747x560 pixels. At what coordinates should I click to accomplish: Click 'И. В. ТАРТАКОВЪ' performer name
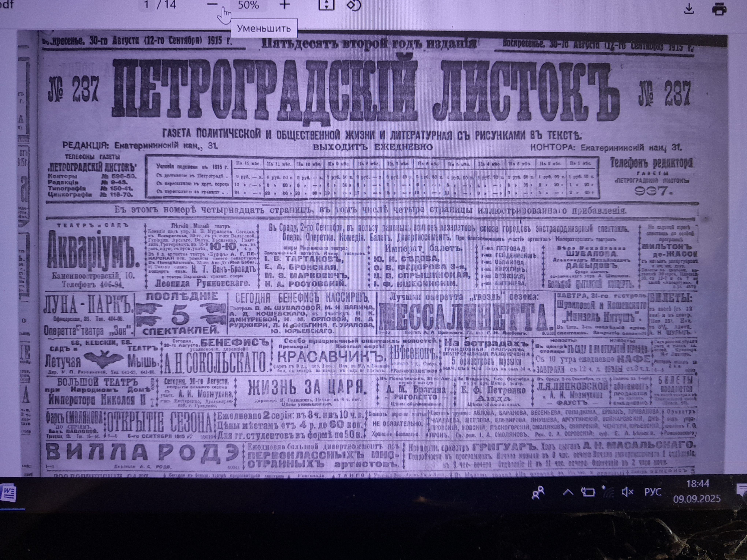(x=304, y=259)
